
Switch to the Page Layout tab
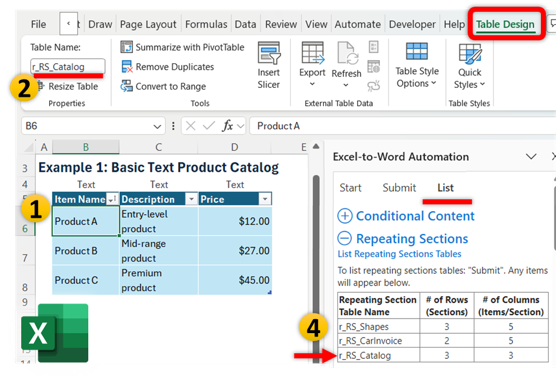pyautogui.click(x=148, y=24)
